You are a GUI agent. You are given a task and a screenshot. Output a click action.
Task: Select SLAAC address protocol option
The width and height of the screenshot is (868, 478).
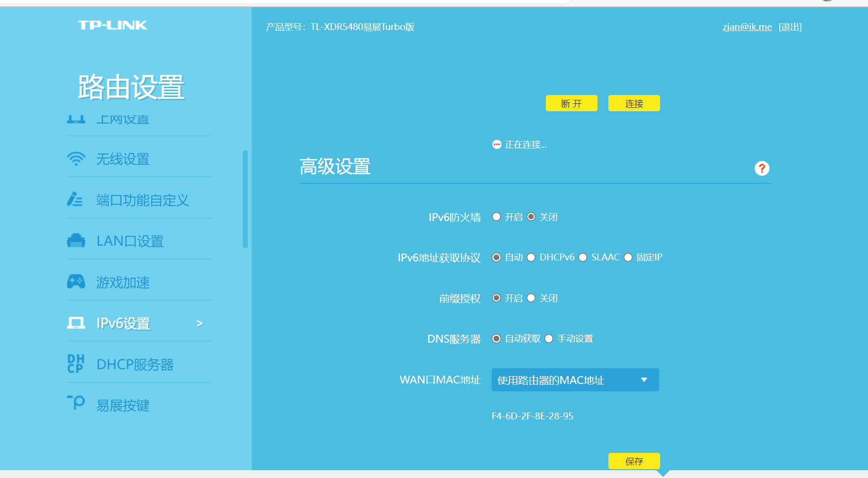coord(583,257)
